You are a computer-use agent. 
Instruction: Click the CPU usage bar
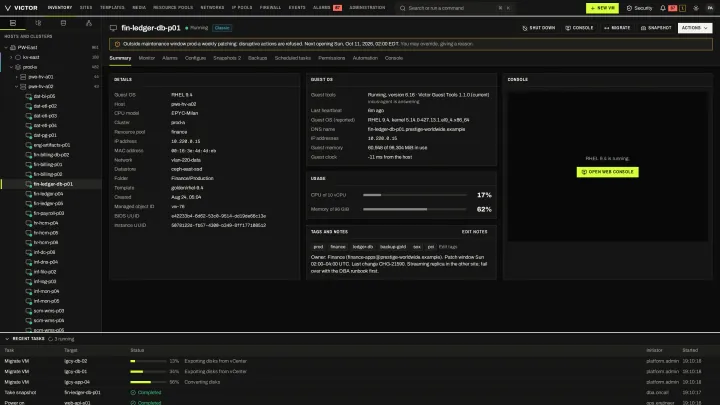pyautogui.click(x=415, y=195)
